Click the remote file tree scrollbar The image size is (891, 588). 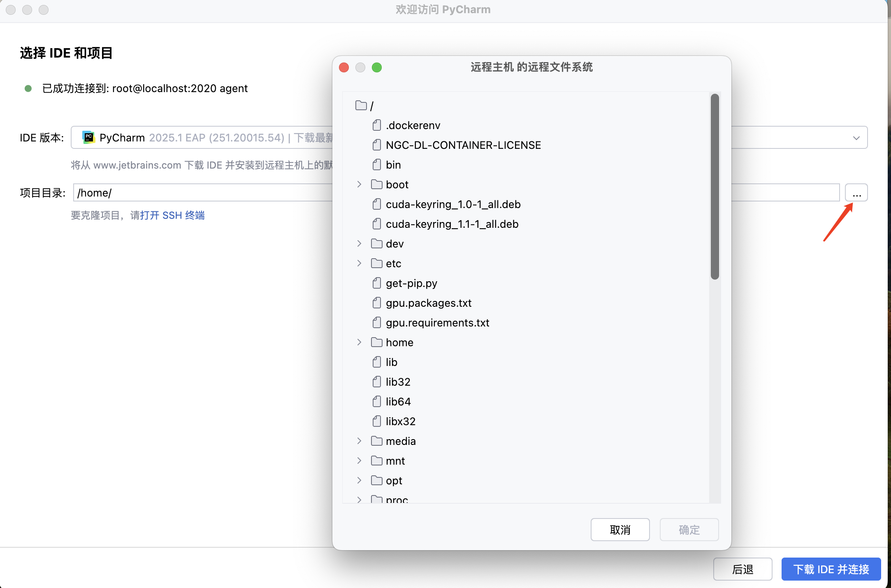pyautogui.click(x=715, y=187)
